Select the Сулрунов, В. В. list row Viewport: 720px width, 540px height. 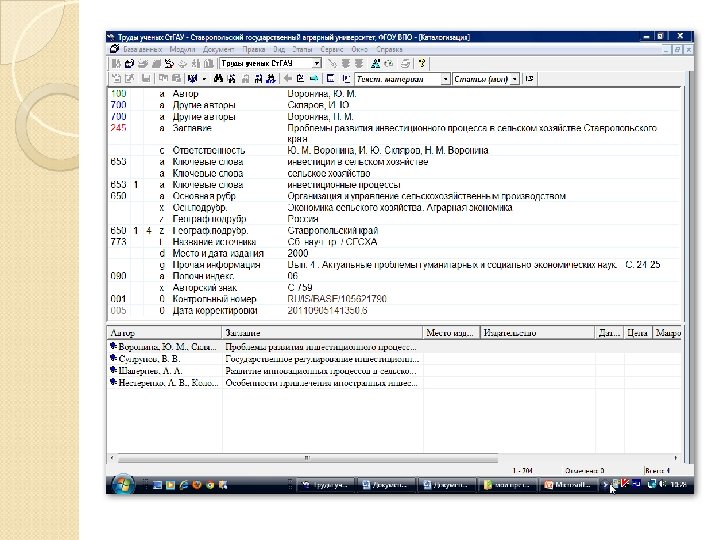394,359
